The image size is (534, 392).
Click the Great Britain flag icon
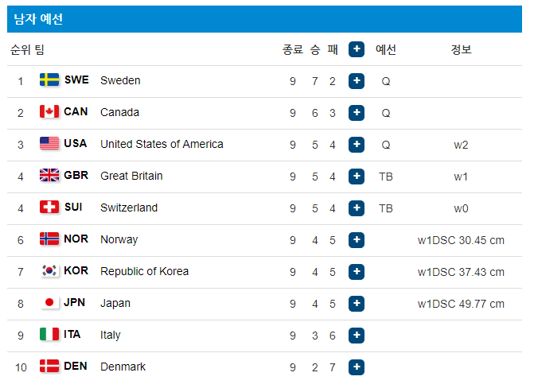coord(49,176)
